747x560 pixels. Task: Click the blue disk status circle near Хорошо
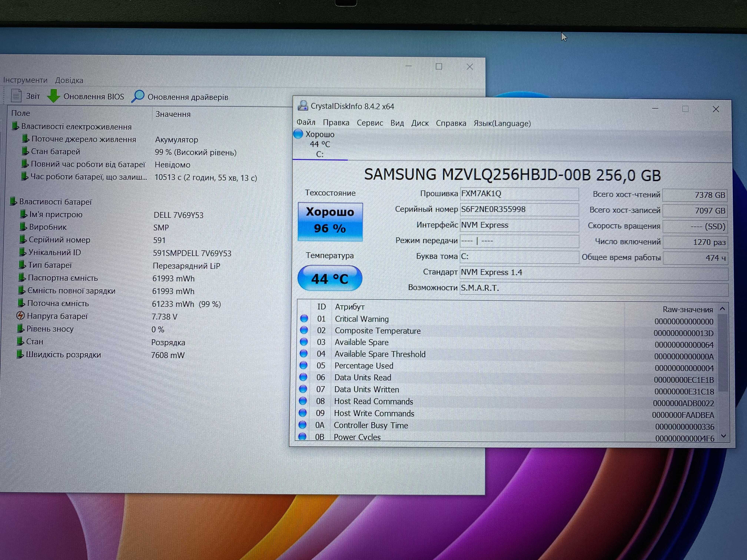pyautogui.click(x=298, y=134)
